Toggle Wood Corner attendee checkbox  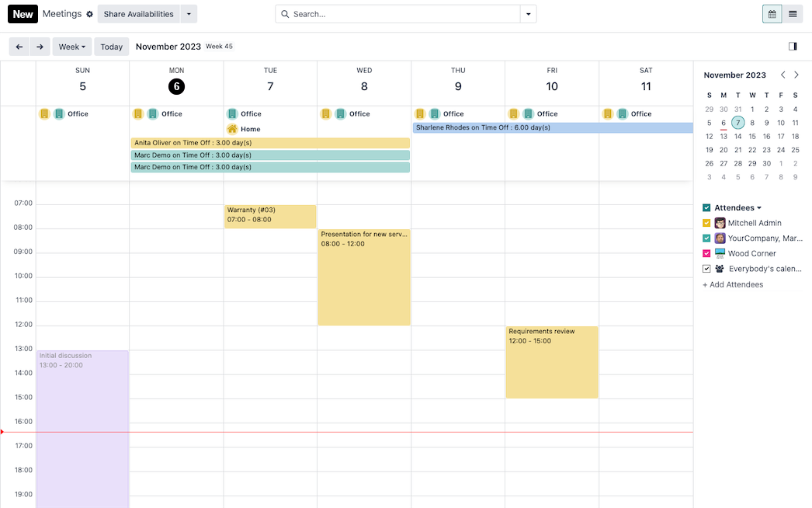coord(706,253)
